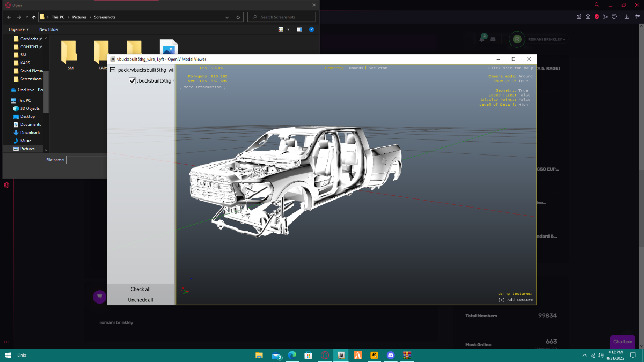Click the File name input field
The image size is (644, 362).
coord(87,160)
